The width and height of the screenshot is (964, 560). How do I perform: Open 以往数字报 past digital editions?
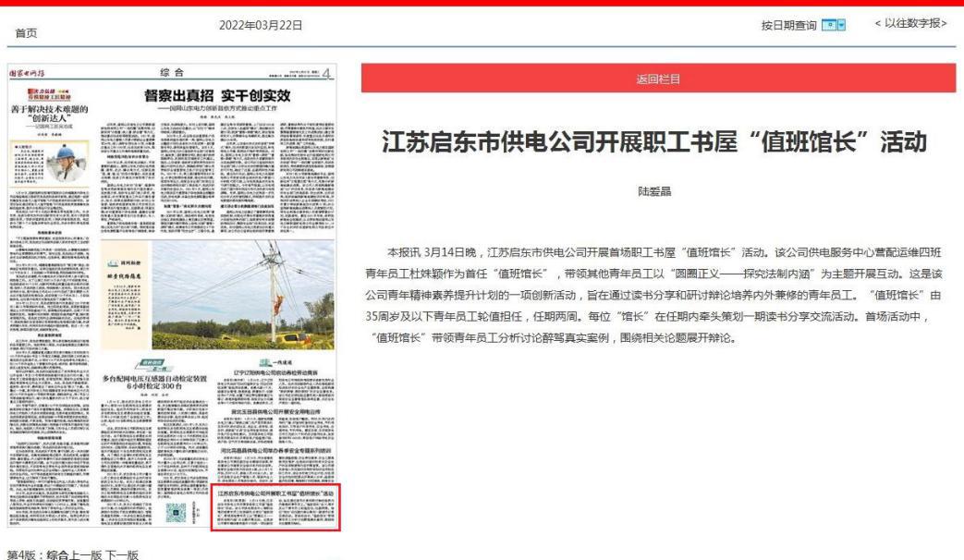[911, 23]
